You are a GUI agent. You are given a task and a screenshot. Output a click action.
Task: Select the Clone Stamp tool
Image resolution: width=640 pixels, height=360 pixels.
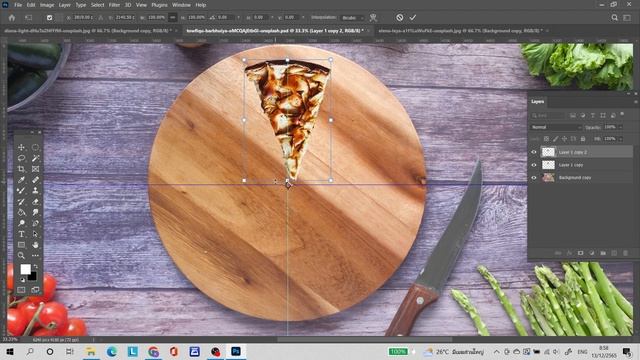(36, 191)
